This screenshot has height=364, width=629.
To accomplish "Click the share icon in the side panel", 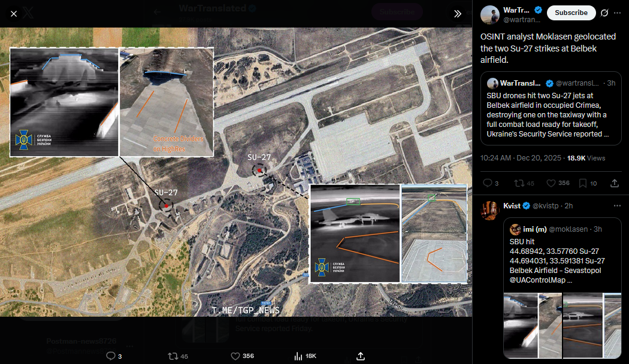I will click(x=614, y=183).
